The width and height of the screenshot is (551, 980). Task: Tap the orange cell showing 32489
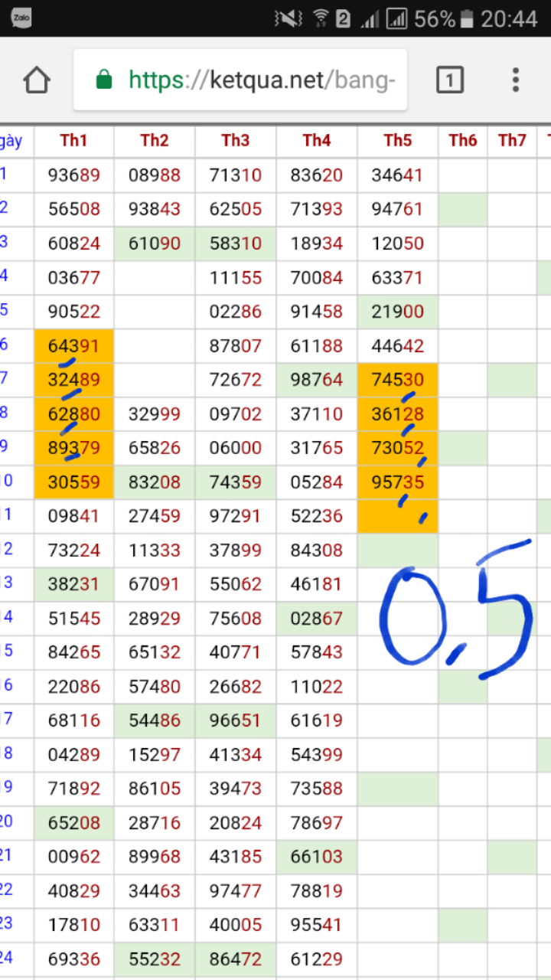[x=74, y=381]
